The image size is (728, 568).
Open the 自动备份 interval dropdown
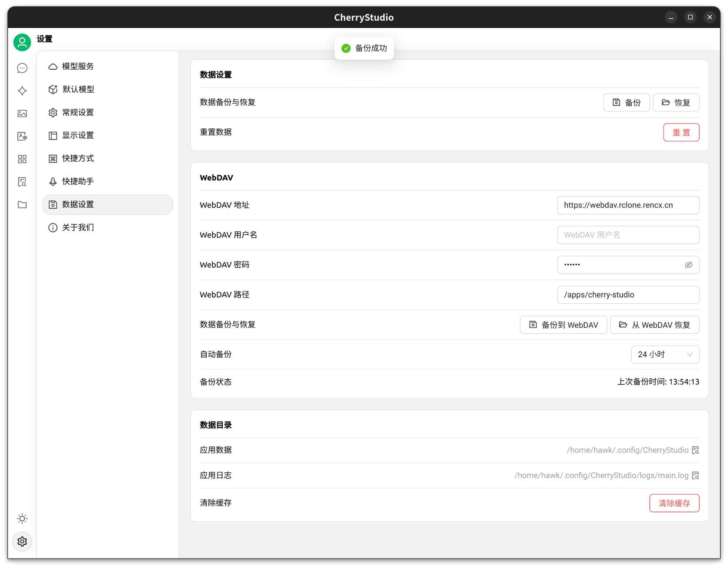(x=665, y=354)
